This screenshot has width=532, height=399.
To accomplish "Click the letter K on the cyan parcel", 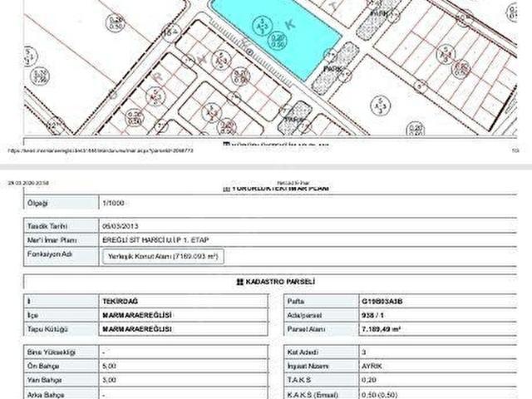I will point(290,24).
